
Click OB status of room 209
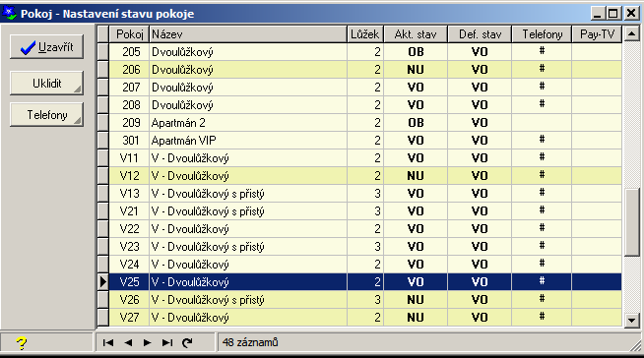(x=416, y=123)
